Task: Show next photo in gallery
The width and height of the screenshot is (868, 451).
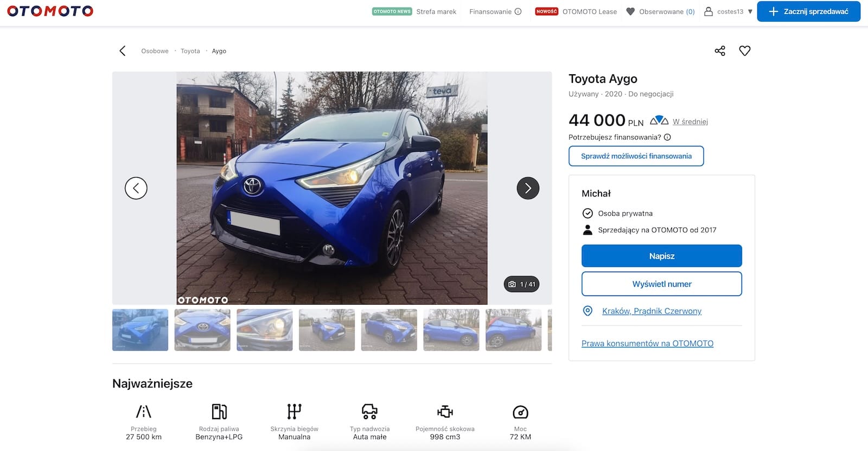Action: point(528,188)
